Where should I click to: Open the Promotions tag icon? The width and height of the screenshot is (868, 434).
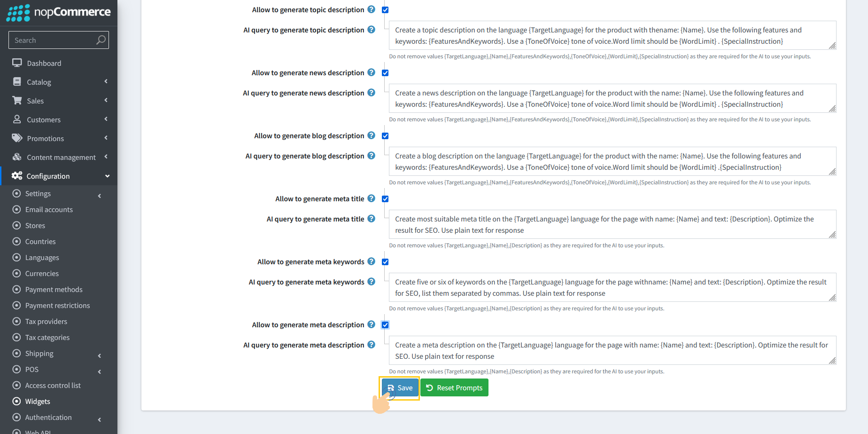(17, 138)
